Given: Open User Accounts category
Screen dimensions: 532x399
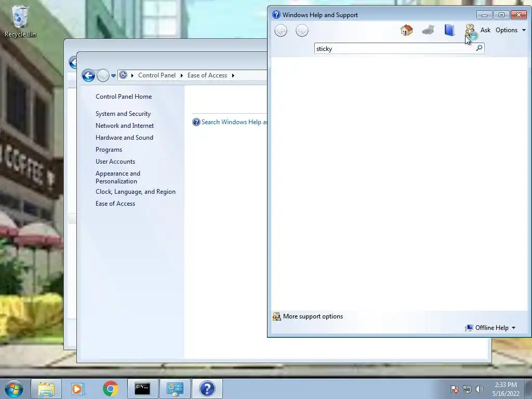Looking at the screenshot, I should [x=115, y=162].
